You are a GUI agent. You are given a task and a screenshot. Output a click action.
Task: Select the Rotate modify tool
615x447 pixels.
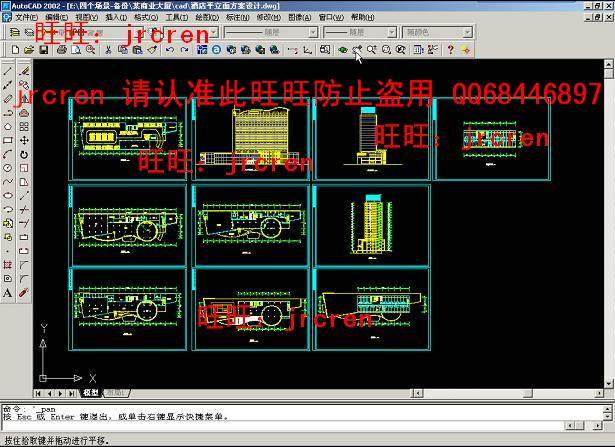point(24,154)
